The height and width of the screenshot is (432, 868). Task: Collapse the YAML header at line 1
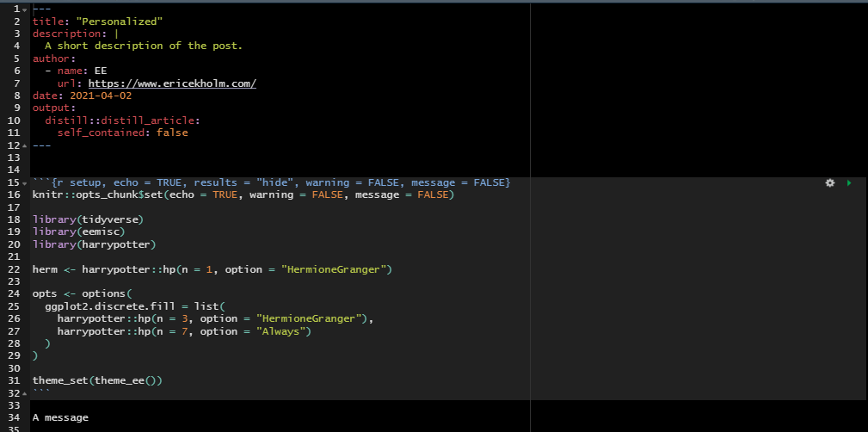click(x=24, y=9)
